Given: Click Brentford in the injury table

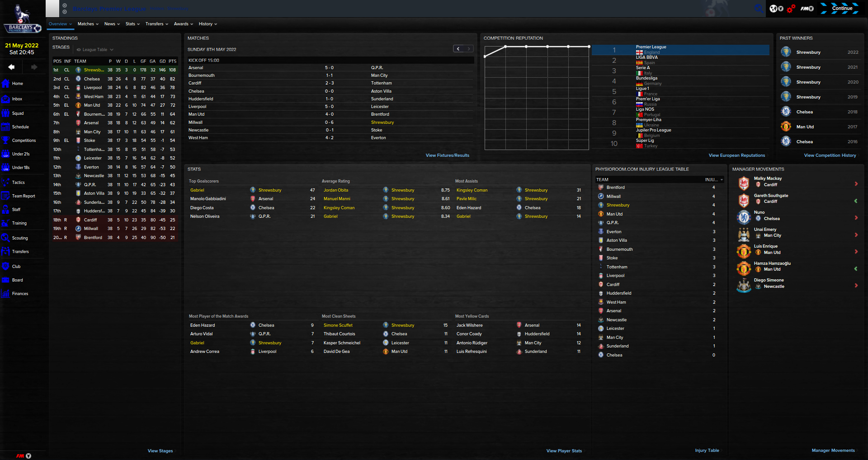Looking at the screenshot, I should (x=616, y=188).
